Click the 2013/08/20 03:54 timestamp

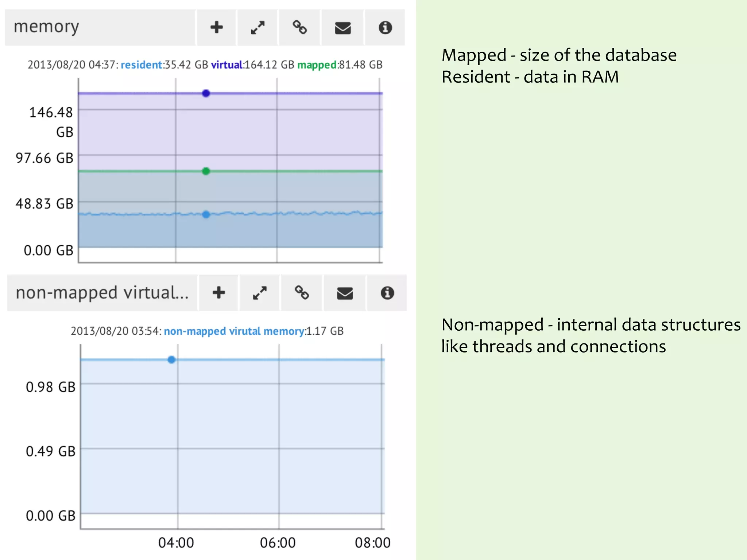pyautogui.click(x=115, y=331)
